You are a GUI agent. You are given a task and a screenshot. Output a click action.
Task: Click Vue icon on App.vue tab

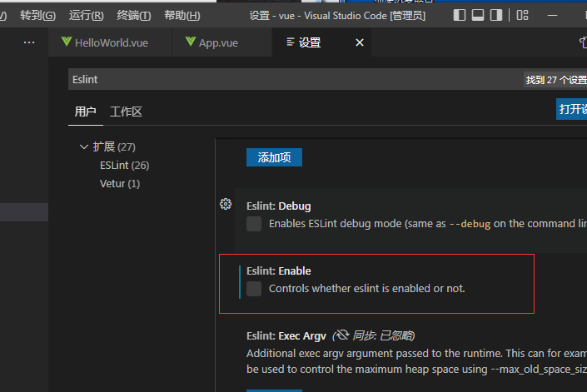pos(191,42)
